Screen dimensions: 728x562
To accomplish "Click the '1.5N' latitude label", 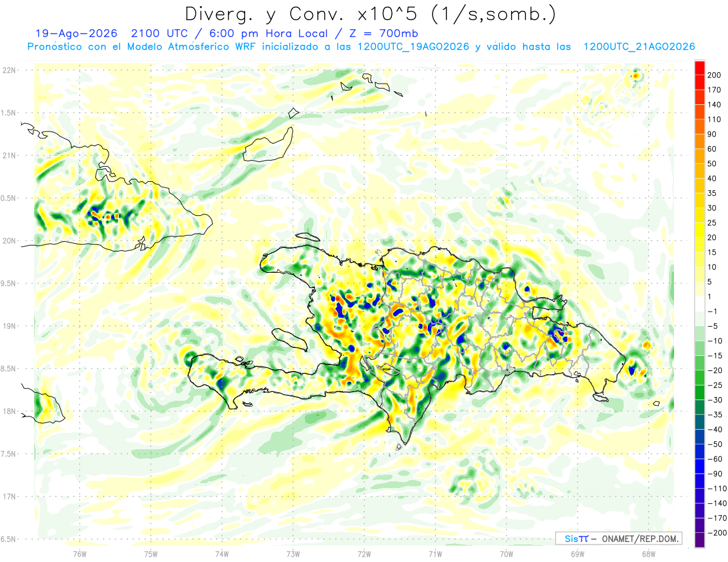I will coord(8,113).
